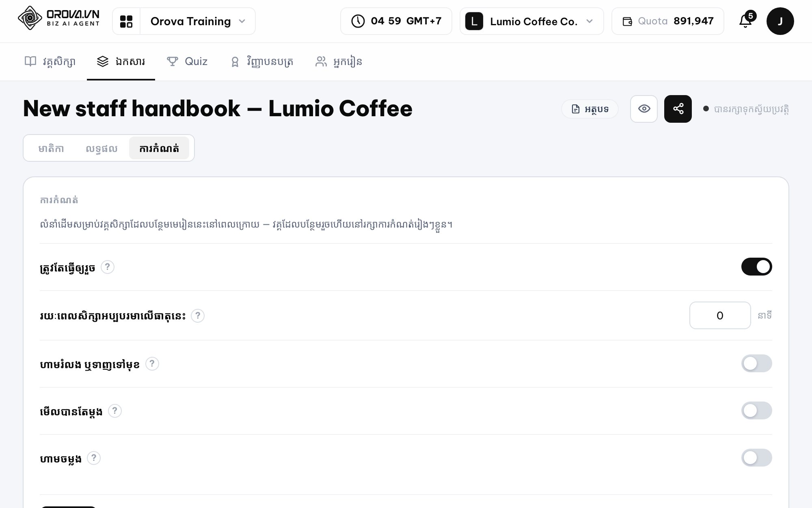Viewport: 812px width, 508px height.
Task: Expand the Lumio Coffee Co. chevron
Action: (590, 21)
